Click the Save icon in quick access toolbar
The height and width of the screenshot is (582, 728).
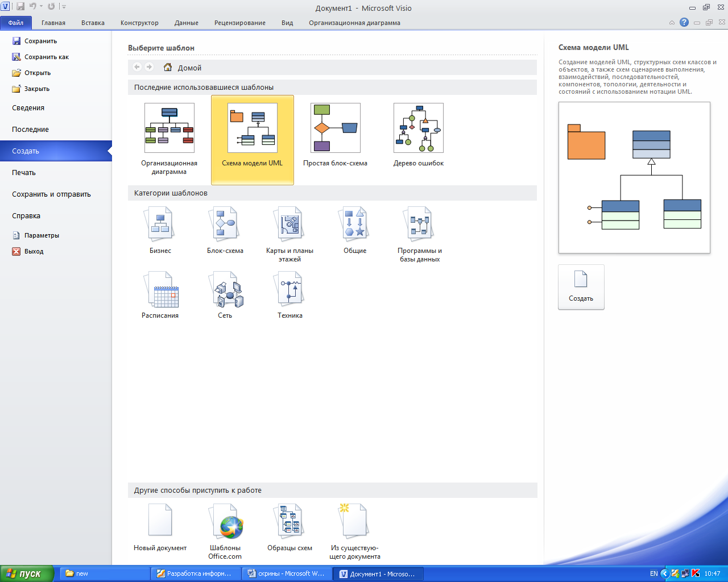20,6
